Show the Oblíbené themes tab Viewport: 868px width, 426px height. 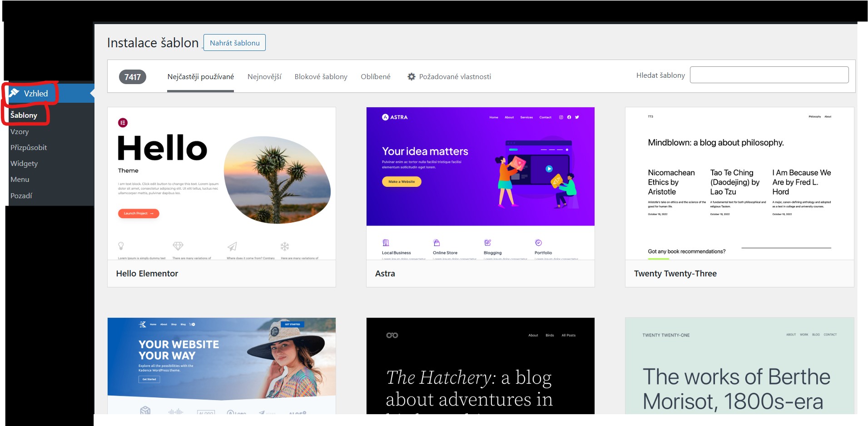pyautogui.click(x=375, y=77)
